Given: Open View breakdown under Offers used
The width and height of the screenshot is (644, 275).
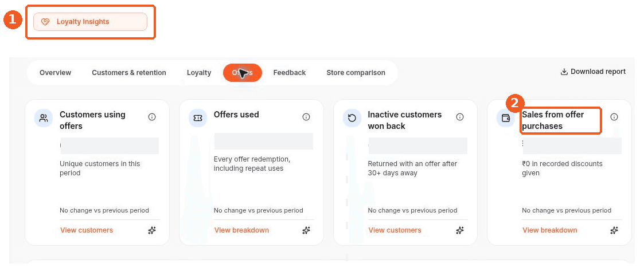Looking at the screenshot, I should pos(241,230).
